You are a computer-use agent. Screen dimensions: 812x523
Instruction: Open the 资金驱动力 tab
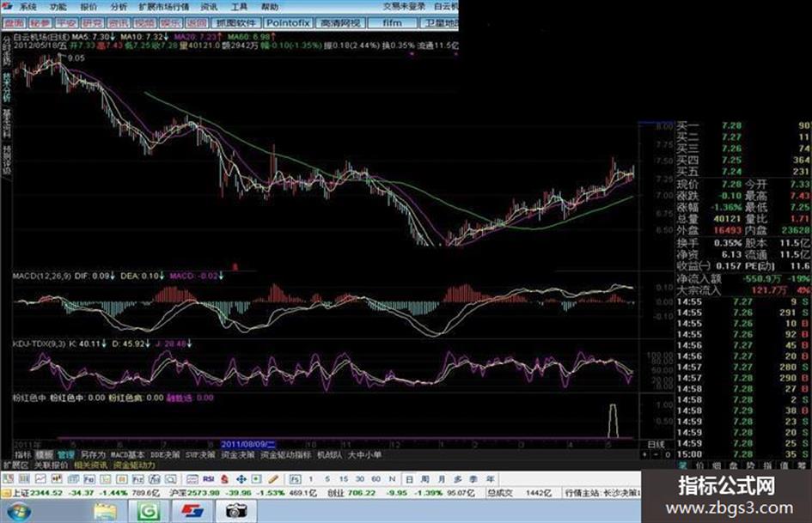pos(133,465)
